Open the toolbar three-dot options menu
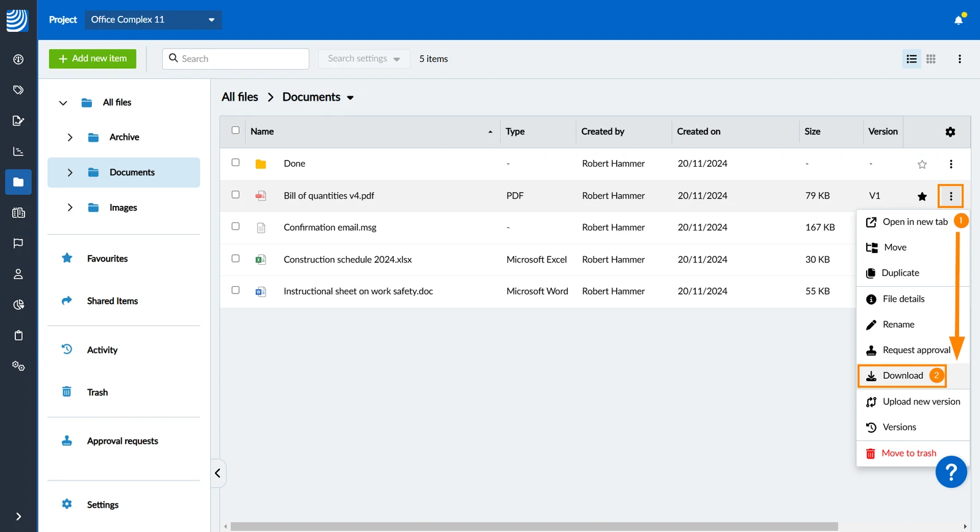 point(960,59)
